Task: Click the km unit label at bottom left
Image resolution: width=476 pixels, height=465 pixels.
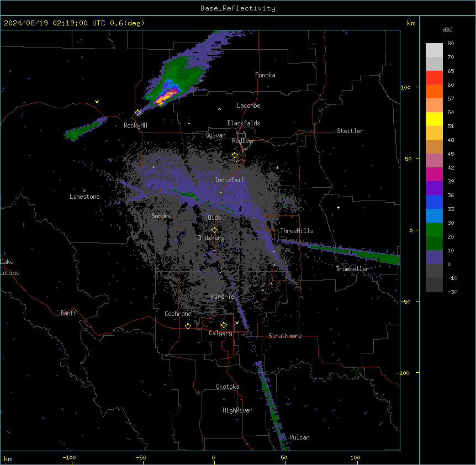Action: (x=8, y=458)
